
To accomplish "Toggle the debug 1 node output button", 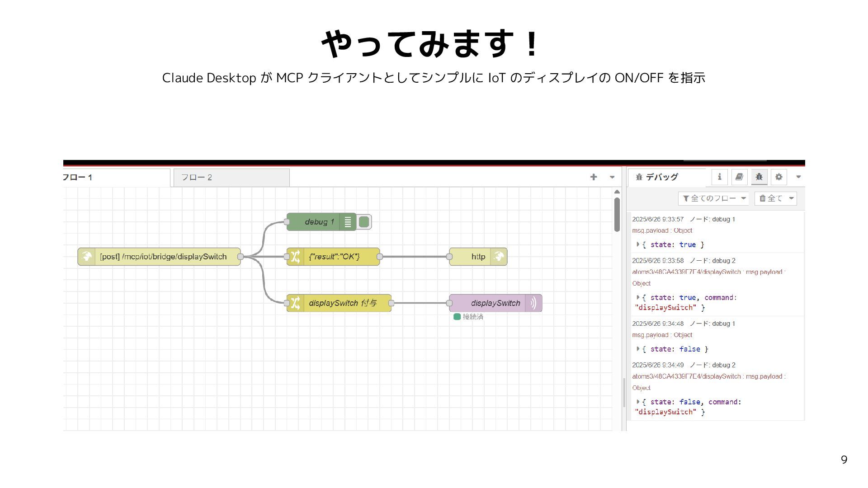I will coord(364,222).
